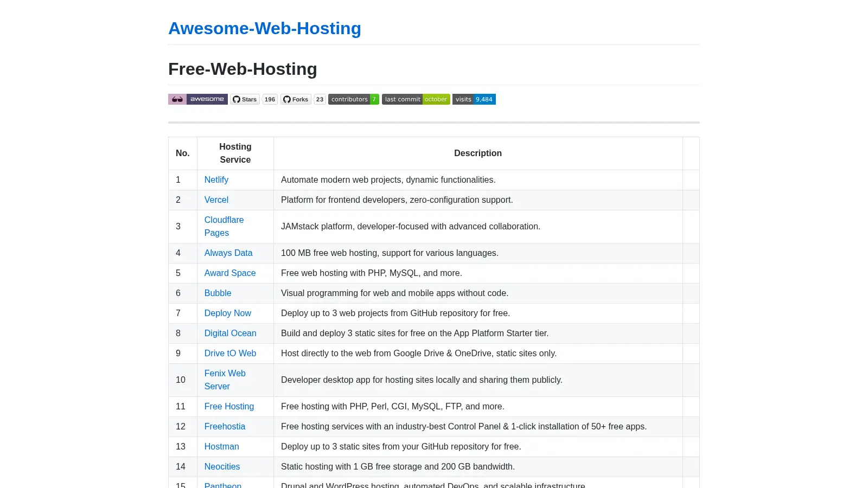868x488 pixels.
Task: Visit Cloudflare Pages link
Action: coord(224,226)
